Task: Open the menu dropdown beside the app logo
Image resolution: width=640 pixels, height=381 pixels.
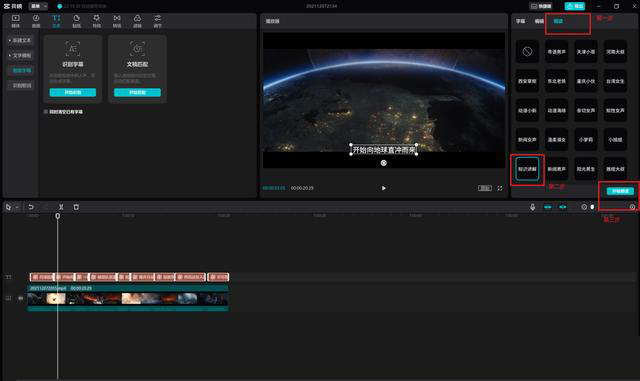Action: (x=38, y=6)
